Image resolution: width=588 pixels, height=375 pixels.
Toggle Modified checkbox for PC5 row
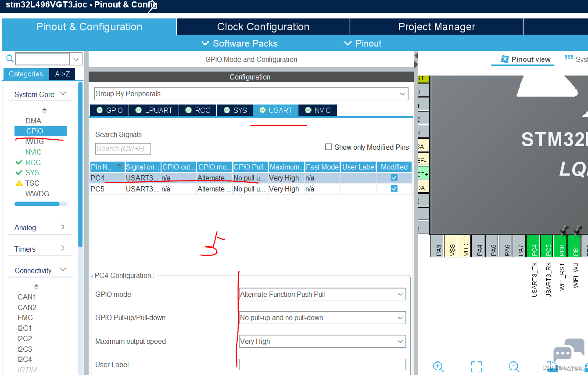click(x=394, y=188)
